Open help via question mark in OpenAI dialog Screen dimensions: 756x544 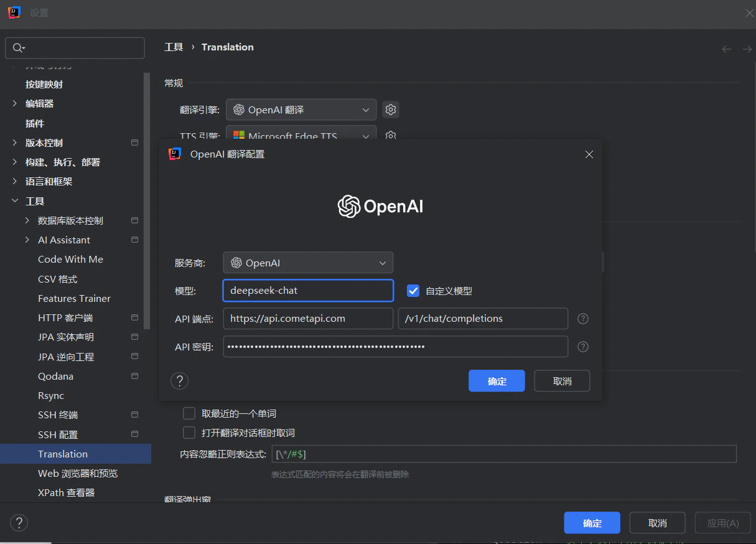point(179,380)
